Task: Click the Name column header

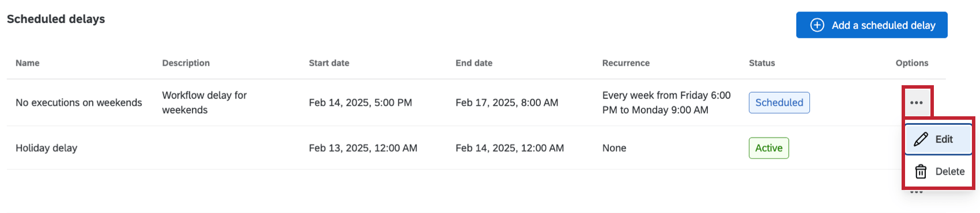Action: coord(28,63)
